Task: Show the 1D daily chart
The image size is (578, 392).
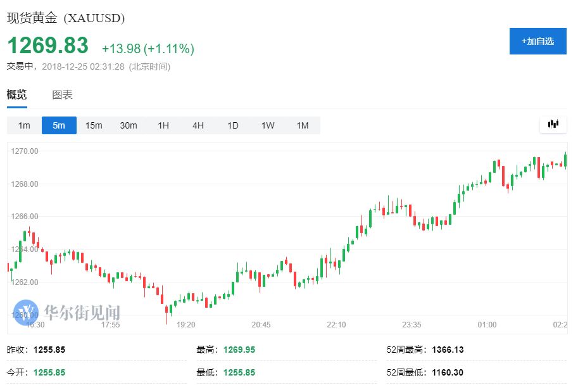Action: point(233,125)
